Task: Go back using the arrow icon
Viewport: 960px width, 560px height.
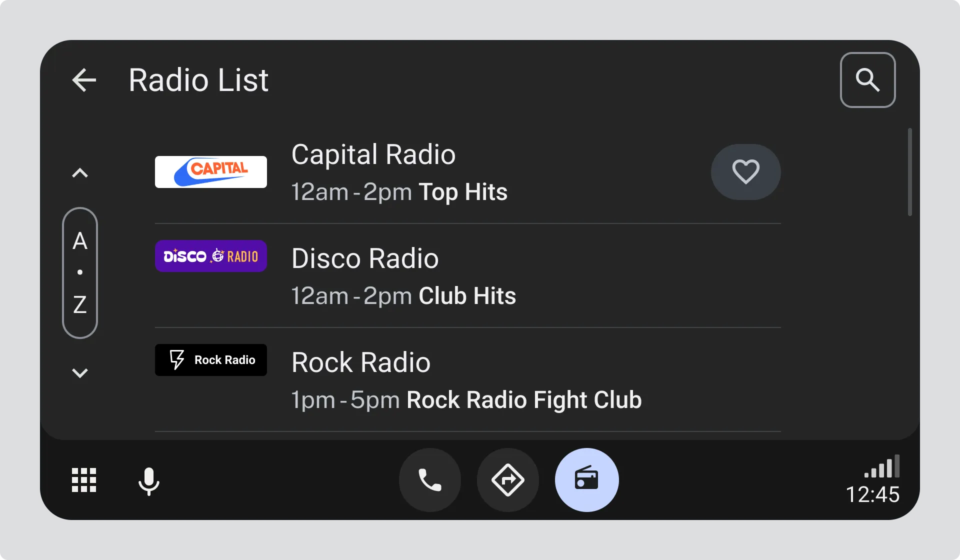Action: point(84,80)
